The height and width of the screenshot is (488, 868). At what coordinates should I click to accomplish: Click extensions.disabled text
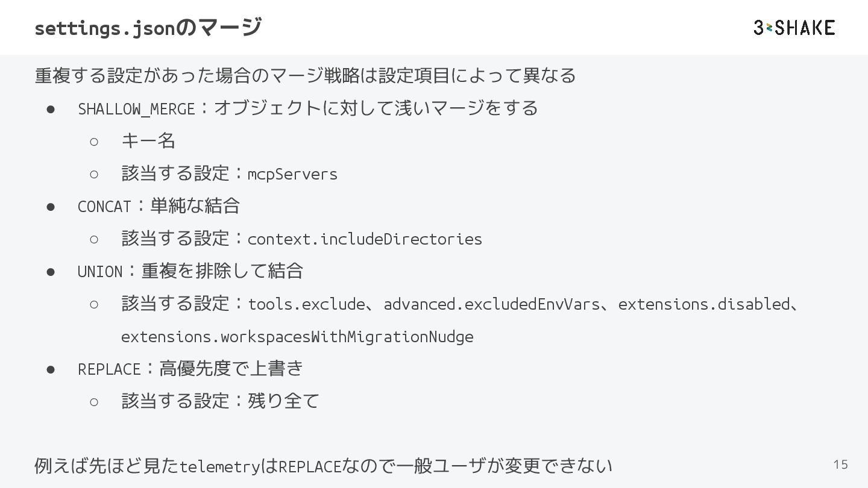[703, 304]
